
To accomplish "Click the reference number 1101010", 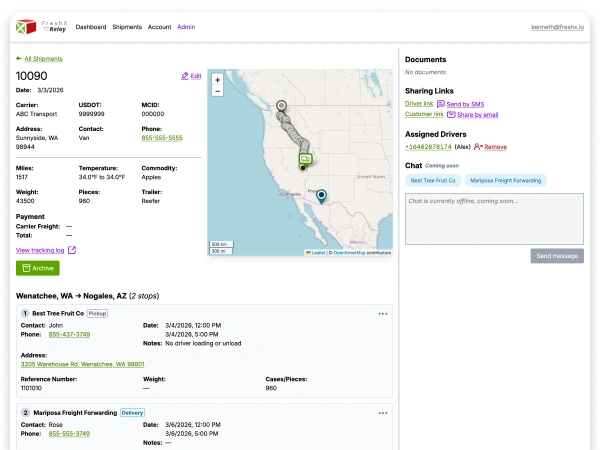I will coord(31,388).
